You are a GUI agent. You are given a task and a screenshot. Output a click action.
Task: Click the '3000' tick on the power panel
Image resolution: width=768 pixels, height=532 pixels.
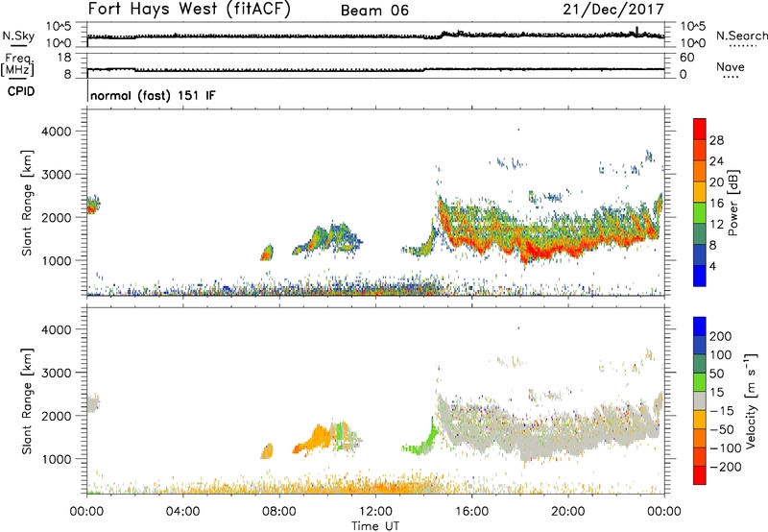pos(56,175)
